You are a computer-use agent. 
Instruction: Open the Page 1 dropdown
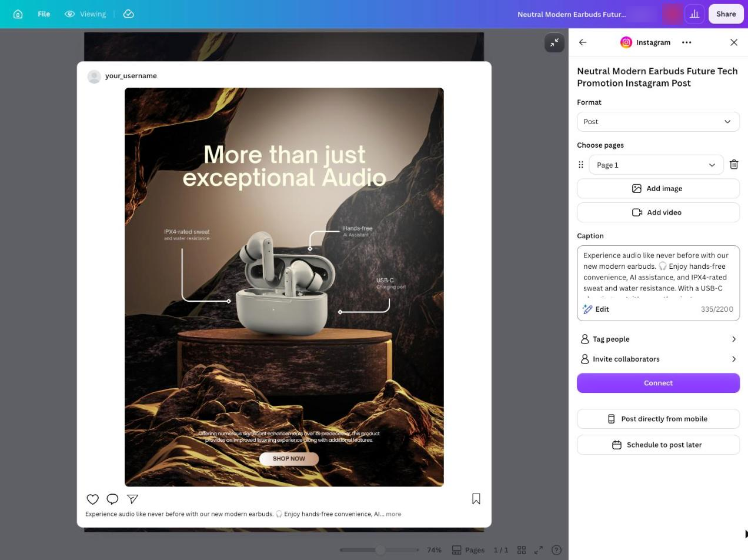(656, 165)
